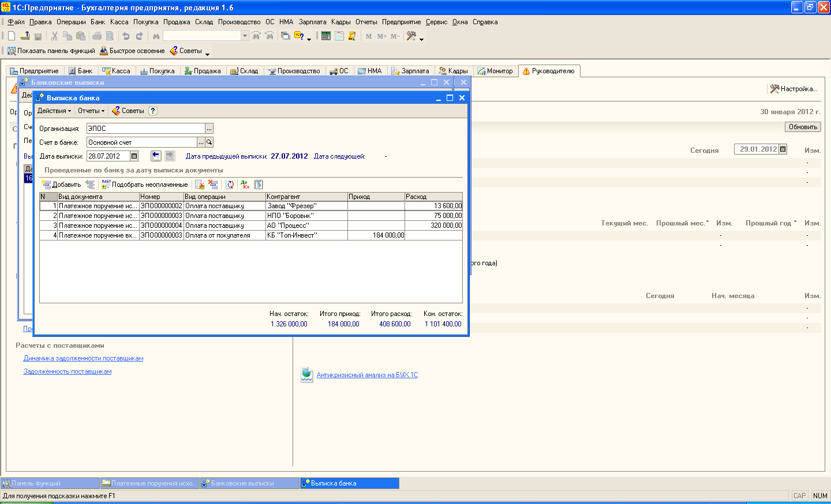This screenshot has width=831, height=504.
Task: Click Быстрое освоение in toolbar
Action: pyautogui.click(x=132, y=51)
